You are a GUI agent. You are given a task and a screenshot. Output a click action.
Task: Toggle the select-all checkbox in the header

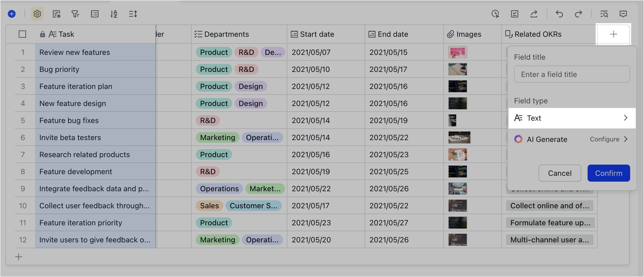point(22,34)
